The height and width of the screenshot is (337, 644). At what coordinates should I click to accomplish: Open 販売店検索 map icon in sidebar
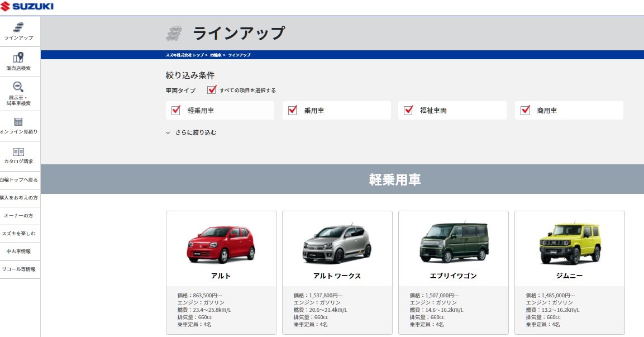[x=18, y=58]
